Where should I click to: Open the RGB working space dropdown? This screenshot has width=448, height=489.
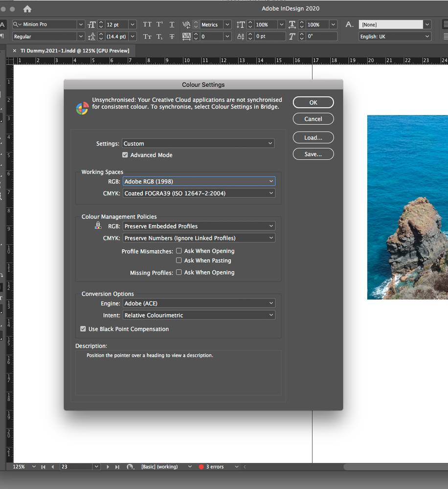(199, 181)
